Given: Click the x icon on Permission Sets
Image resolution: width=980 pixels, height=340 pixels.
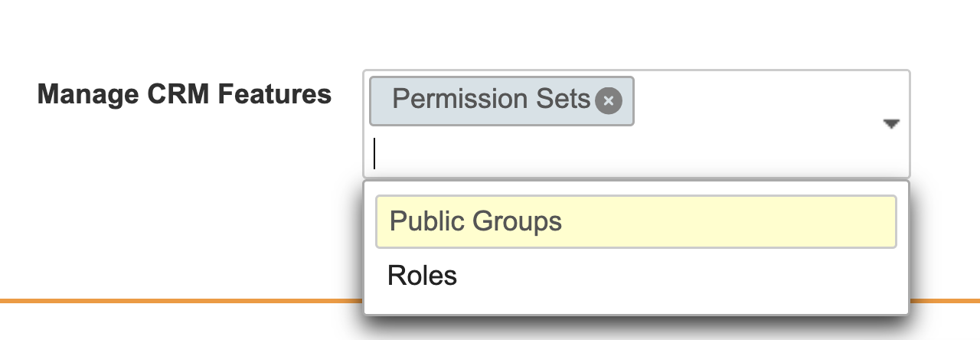Looking at the screenshot, I should coord(608,100).
